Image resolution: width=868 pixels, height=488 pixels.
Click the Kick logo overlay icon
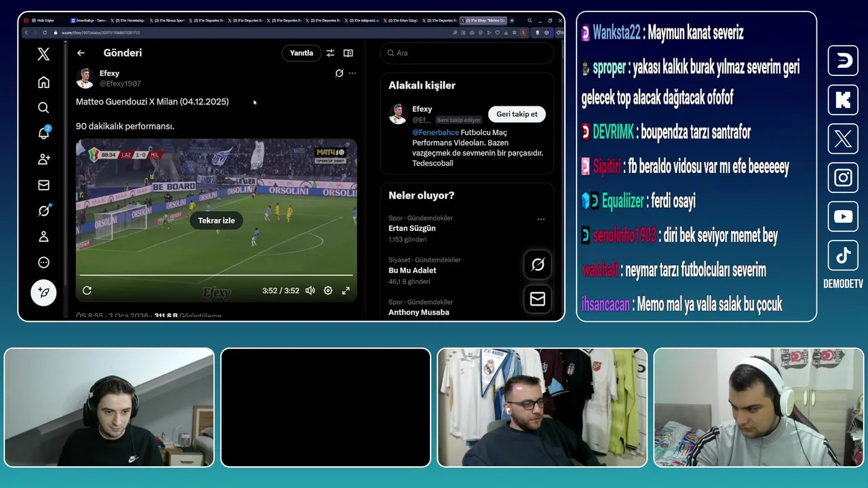[843, 100]
